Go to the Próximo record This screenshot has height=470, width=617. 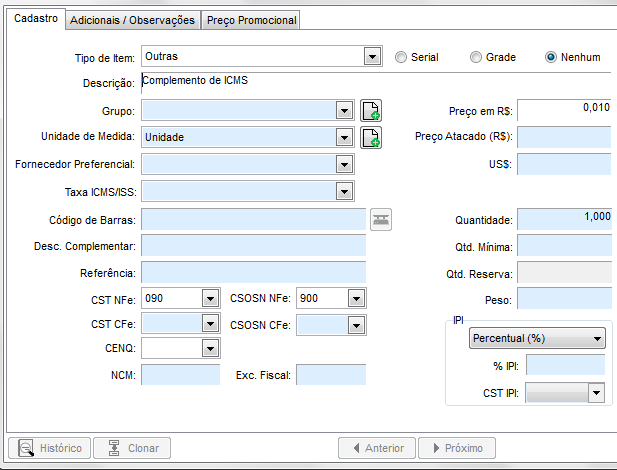pyautogui.click(x=457, y=448)
